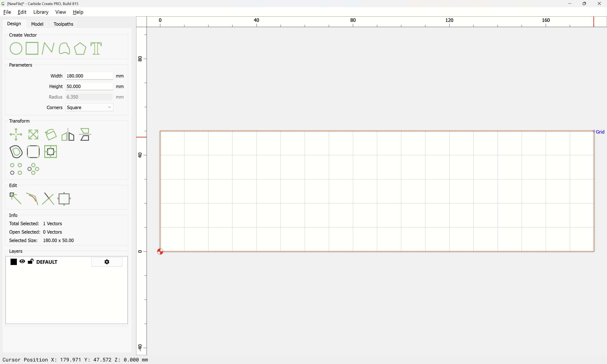Open the Edit menu
This screenshot has height=364, width=607.
click(22, 12)
